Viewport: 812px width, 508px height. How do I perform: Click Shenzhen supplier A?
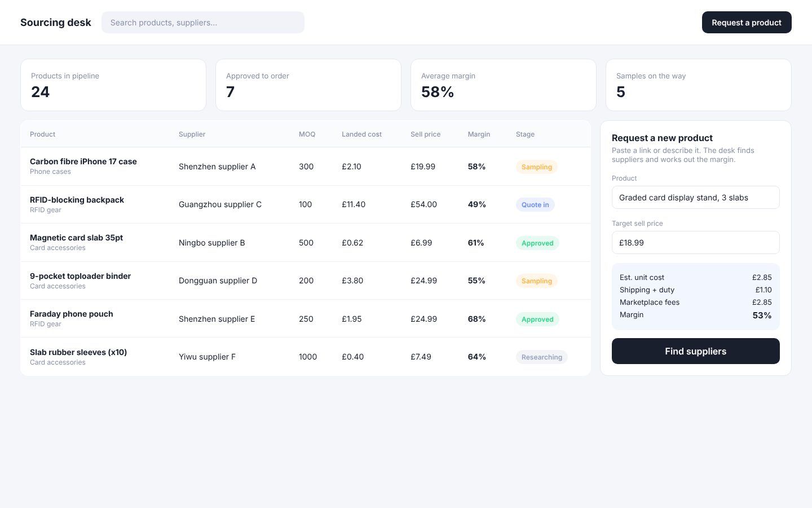[x=217, y=167]
